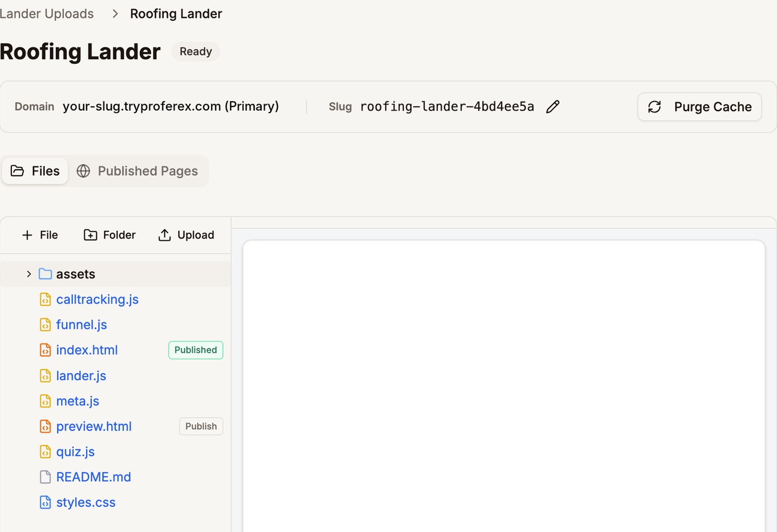Image resolution: width=777 pixels, height=532 pixels.
Task: Click Roofing Lander in the breadcrumb
Action: [x=176, y=14]
